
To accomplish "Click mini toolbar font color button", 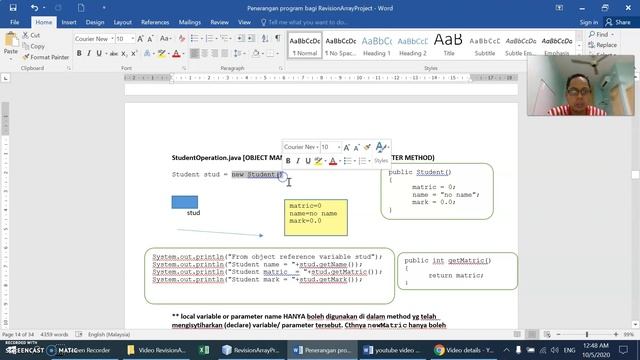I will (x=333, y=161).
